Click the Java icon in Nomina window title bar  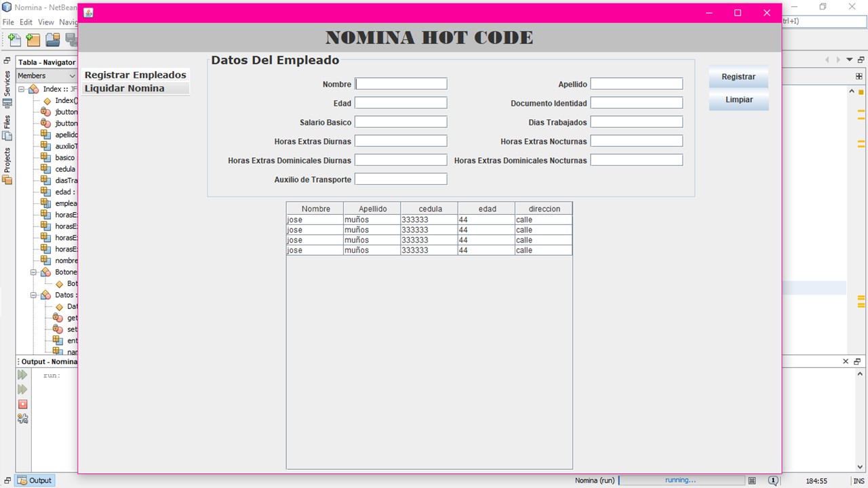tap(88, 13)
